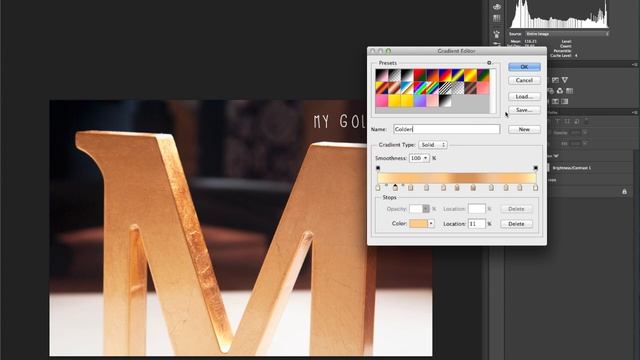Click the gradient preview bar
The height and width of the screenshot is (360, 640).
click(457, 178)
